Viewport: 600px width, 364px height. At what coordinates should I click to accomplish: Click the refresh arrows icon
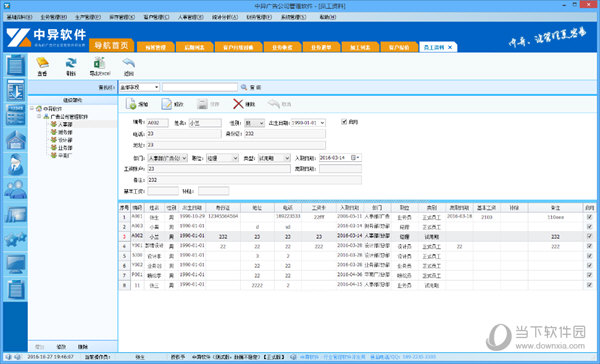71,63
